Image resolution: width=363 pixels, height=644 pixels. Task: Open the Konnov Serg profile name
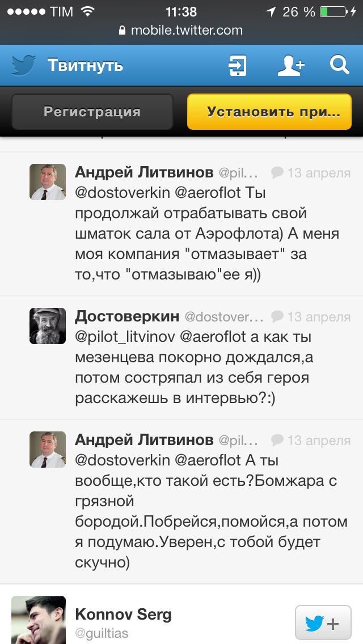point(123,614)
